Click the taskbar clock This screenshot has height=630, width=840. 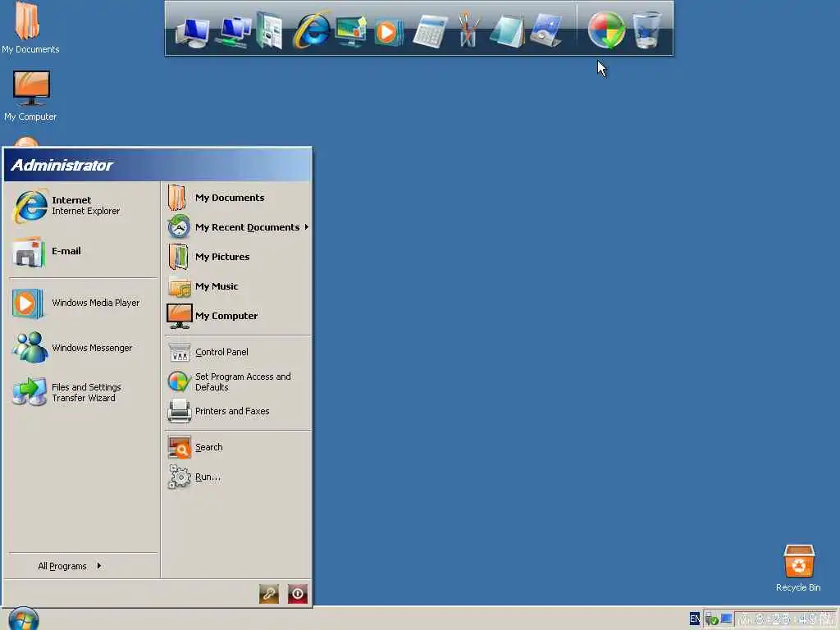point(785,619)
